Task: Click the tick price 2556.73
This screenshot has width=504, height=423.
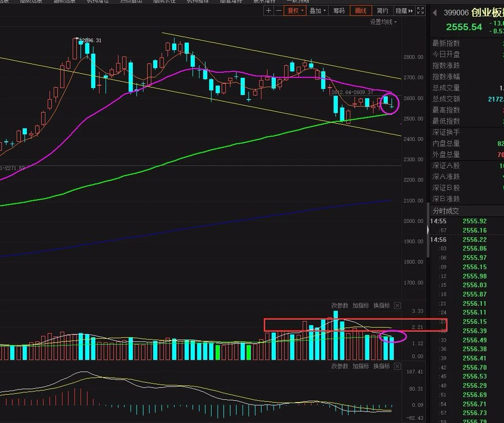Action: pos(474,413)
